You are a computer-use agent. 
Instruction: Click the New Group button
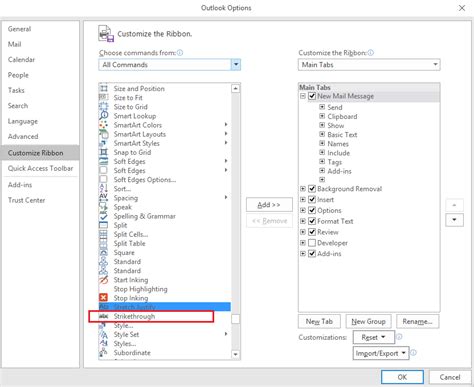point(368,321)
